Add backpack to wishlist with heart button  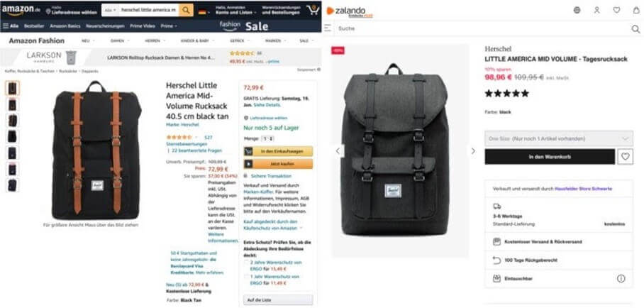coord(625,157)
